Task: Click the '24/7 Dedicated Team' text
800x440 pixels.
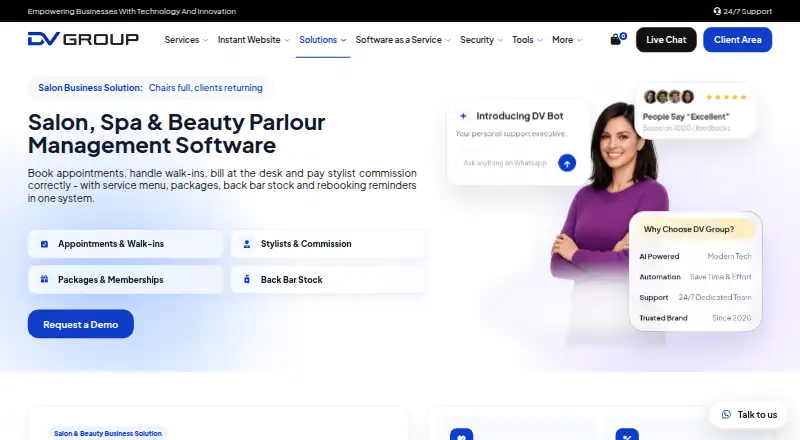Action: [715, 297]
